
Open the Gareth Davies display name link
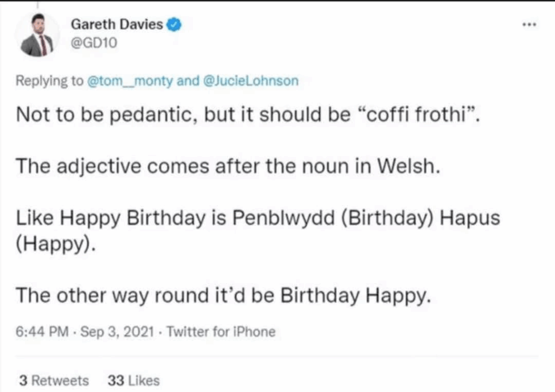click(x=117, y=24)
